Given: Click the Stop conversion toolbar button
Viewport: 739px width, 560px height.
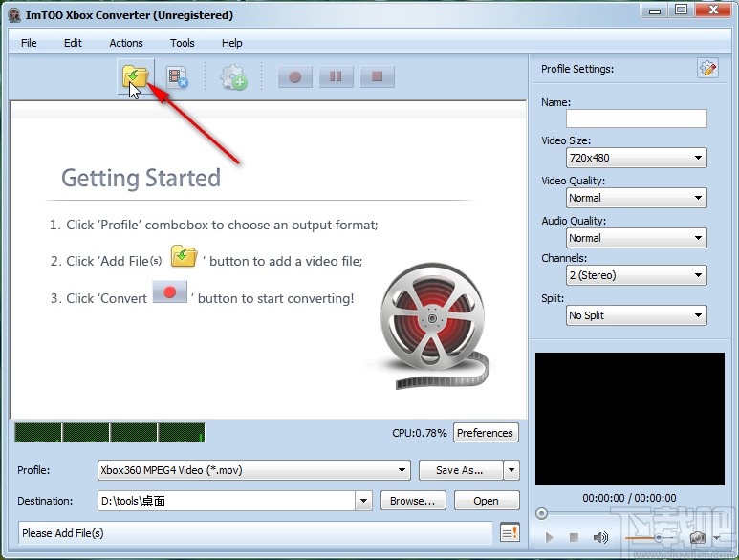Looking at the screenshot, I should point(377,76).
